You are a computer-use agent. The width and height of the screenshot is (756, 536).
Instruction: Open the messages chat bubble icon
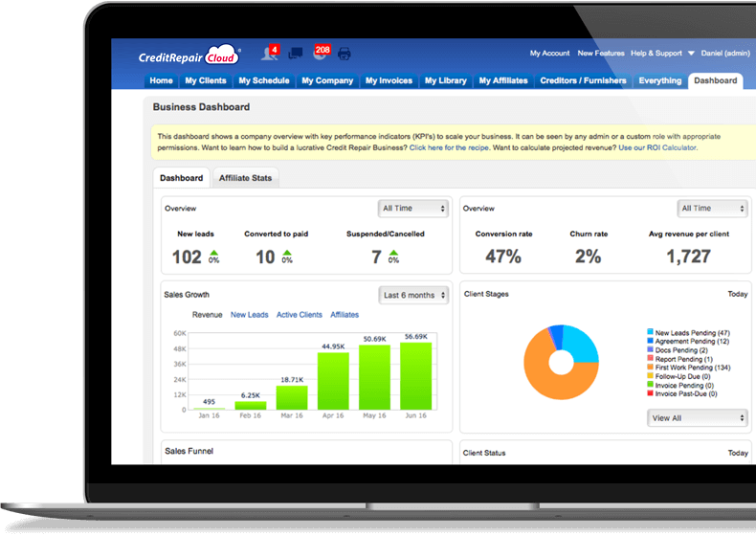click(296, 54)
